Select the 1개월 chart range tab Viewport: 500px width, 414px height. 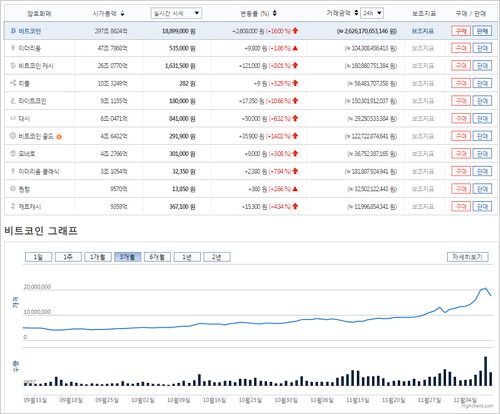[x=98, y=257]
